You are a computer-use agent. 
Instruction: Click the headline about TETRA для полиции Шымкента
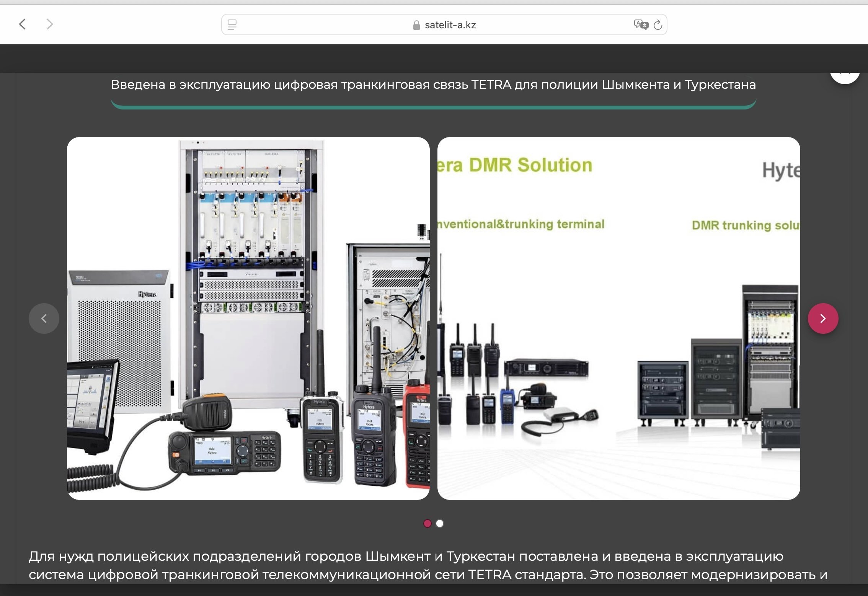[x=433, y=85]
